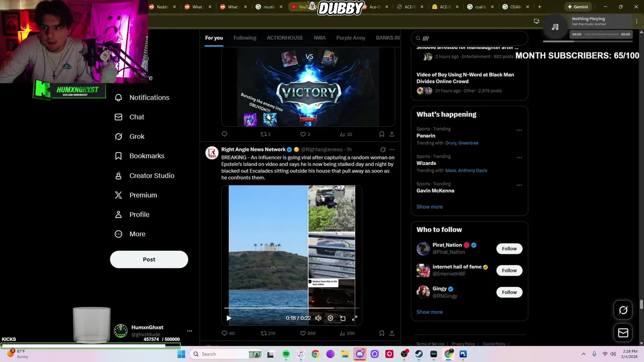Bookmark the Right Angle News post
This screenshot has height=362, width=644.
pos(381,333)
